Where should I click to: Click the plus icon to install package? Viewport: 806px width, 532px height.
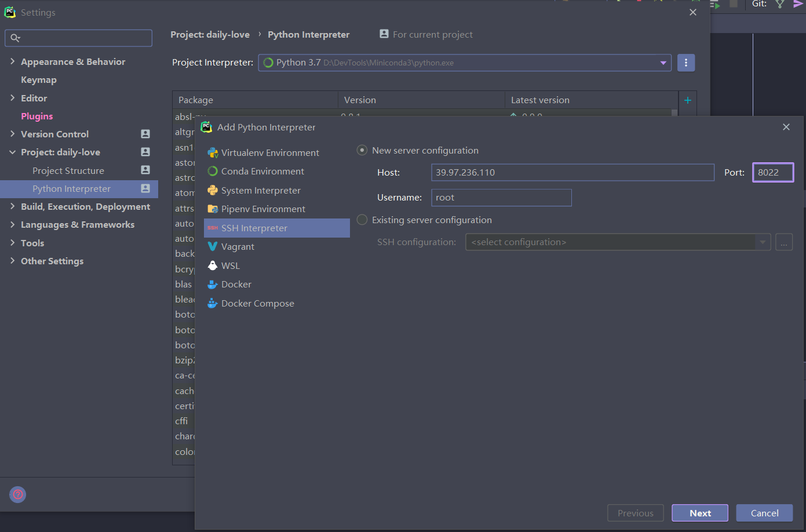(x=688, y=100)
